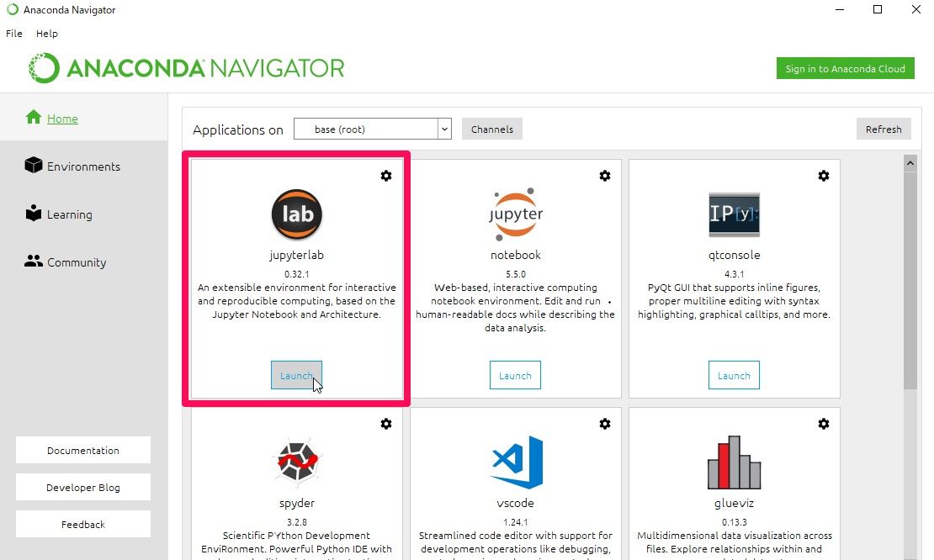Click the Learning book icon
Viewport: 934px width, 560px height.
tap(34, 213)
